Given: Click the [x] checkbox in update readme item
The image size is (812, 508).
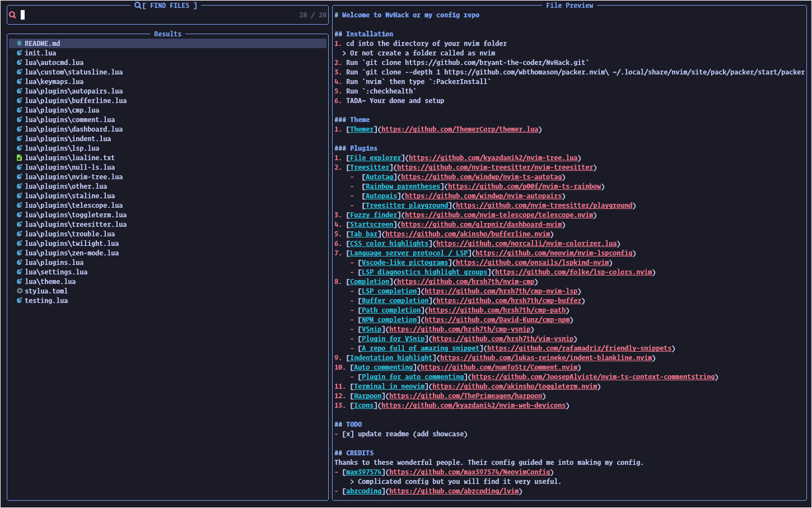Looking at the screenshot, I should coord(348,434).
